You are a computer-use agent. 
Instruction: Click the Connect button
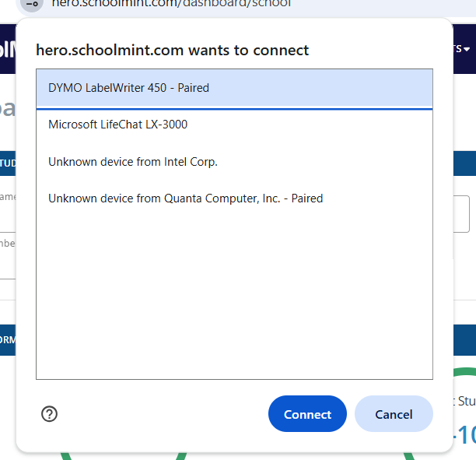[307, 414]
